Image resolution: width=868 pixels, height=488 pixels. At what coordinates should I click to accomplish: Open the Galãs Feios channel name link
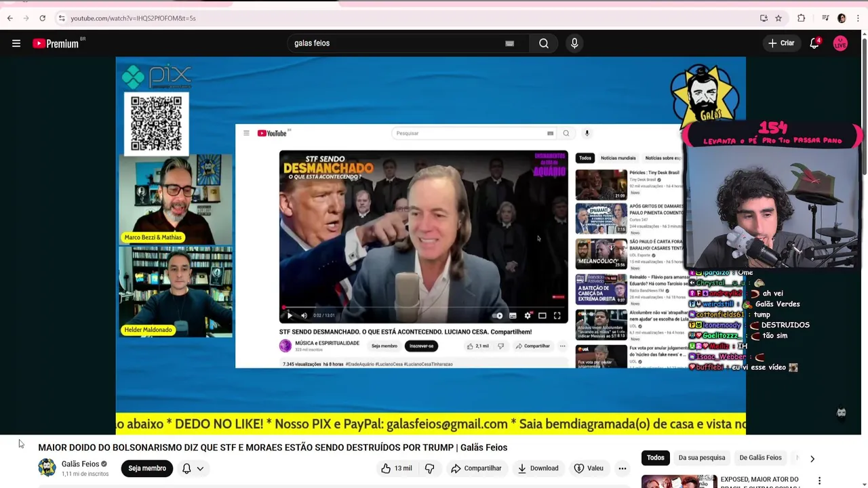click(x=80, y=464)
